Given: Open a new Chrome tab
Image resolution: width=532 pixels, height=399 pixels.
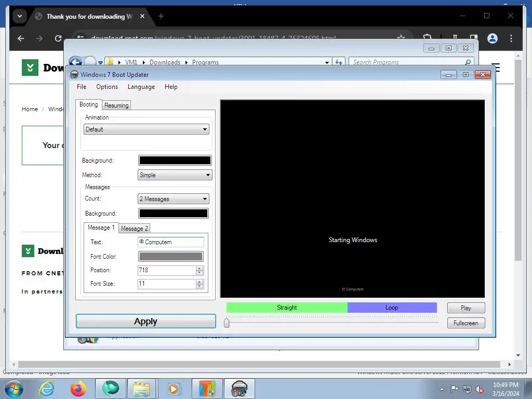Looking at the screenshot, I should (x=161, y=16).
